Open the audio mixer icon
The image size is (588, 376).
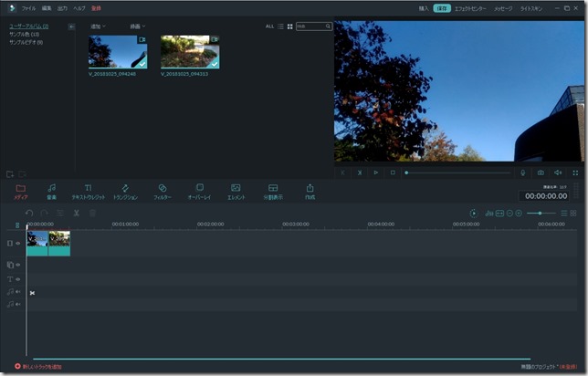point(489,214)
